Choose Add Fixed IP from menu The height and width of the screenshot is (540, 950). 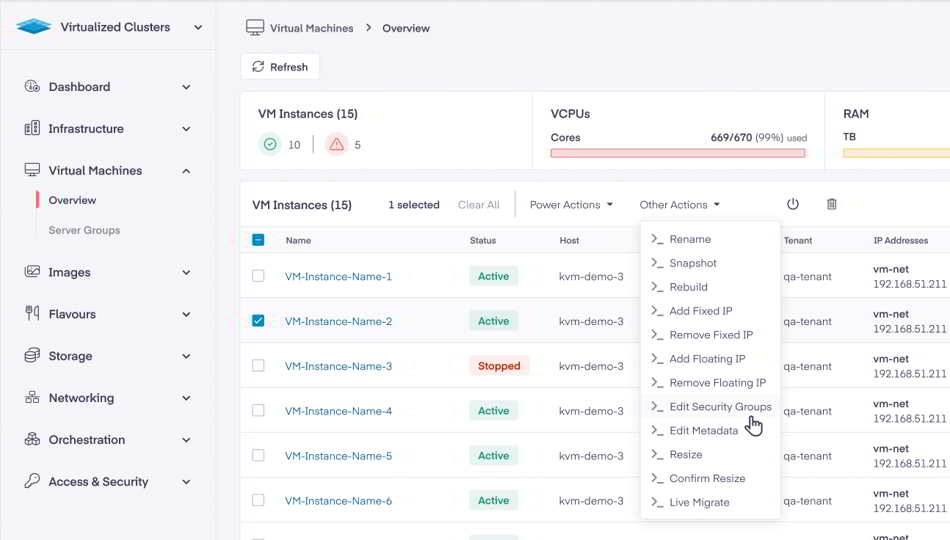tap(710, 311)
